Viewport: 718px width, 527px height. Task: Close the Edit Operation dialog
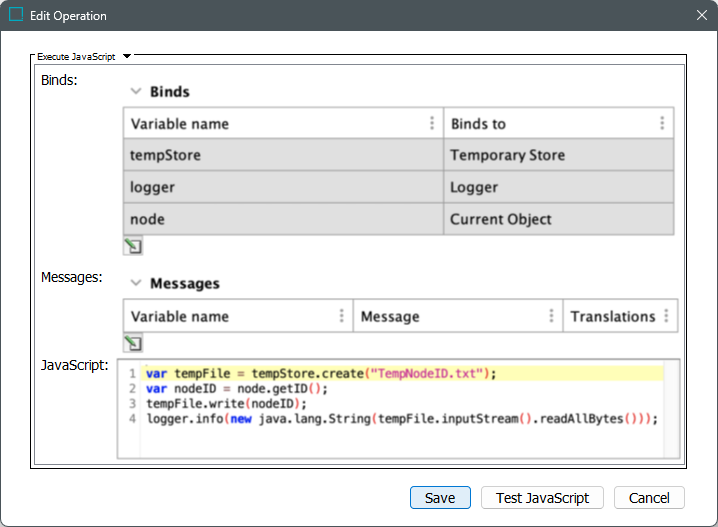(x=701, y=15)
